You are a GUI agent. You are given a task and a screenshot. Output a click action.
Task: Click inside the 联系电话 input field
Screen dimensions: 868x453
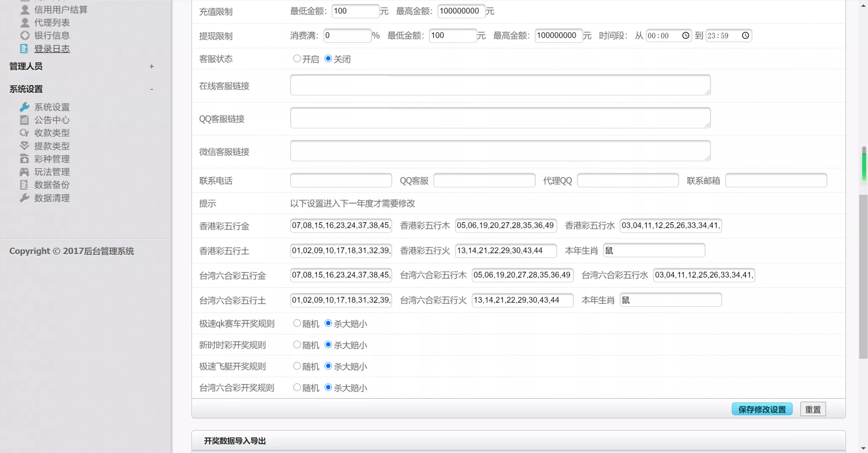(x=340, y=180)
